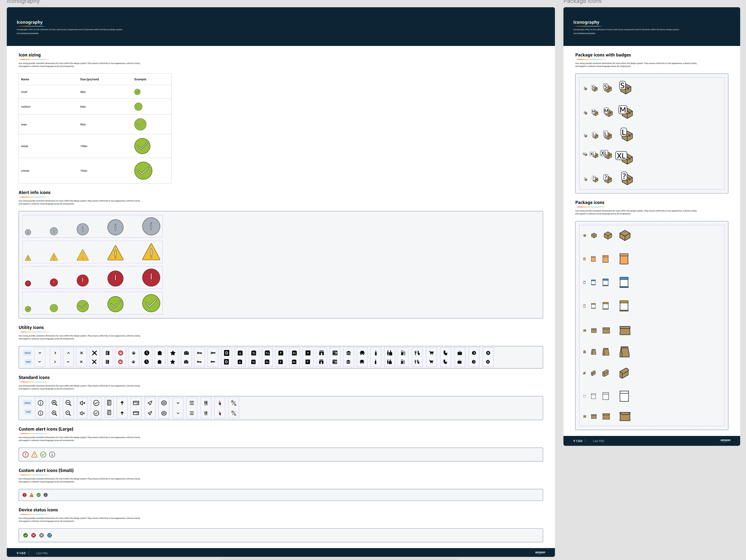
Task: Click the 'Size (px/rem)' column header
Action: tap(90, 79)
